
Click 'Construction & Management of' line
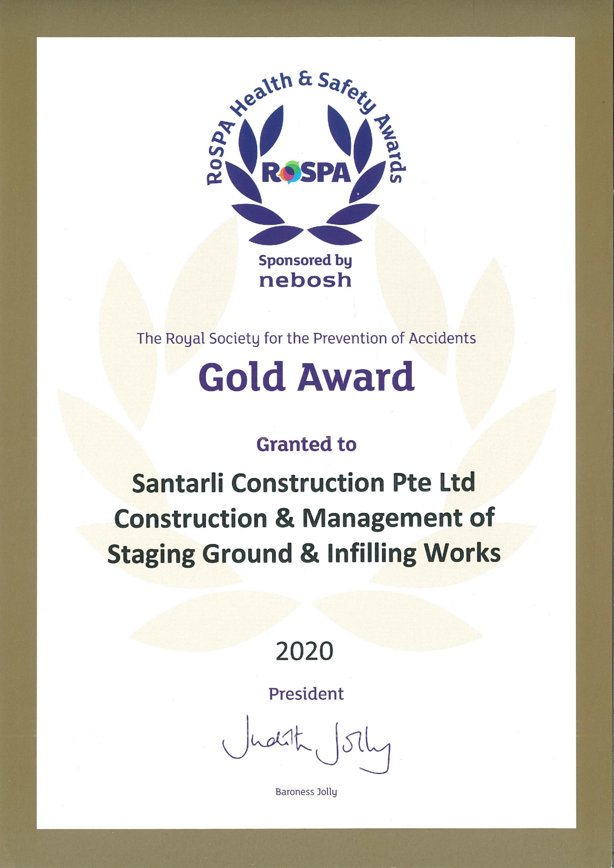click(x=304, y=519)
